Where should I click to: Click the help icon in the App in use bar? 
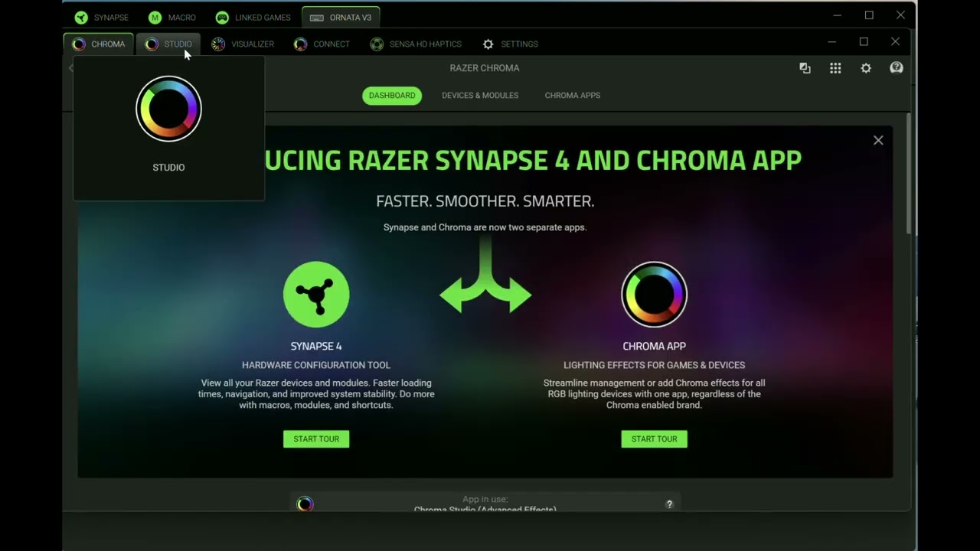669,504
